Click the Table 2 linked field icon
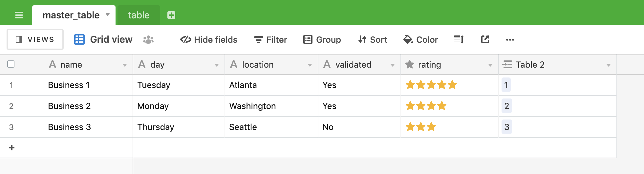 coord(507,64)
